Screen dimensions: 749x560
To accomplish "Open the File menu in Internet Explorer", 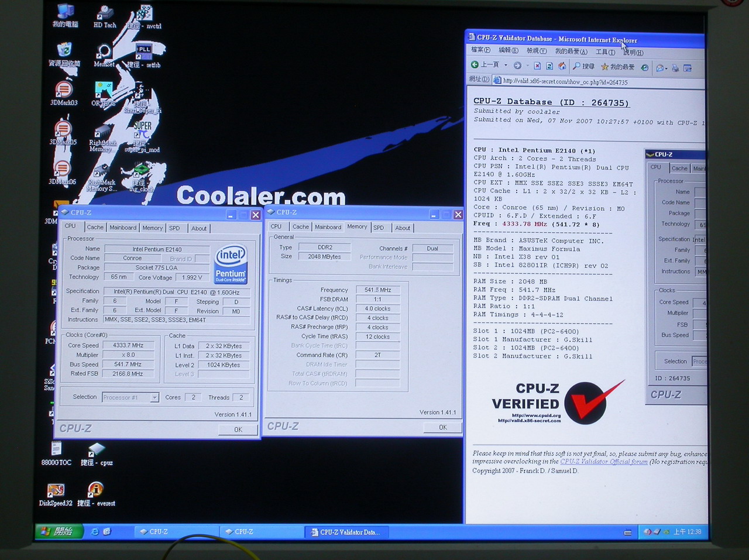I will pyautogui.click(x=481, y=50).
